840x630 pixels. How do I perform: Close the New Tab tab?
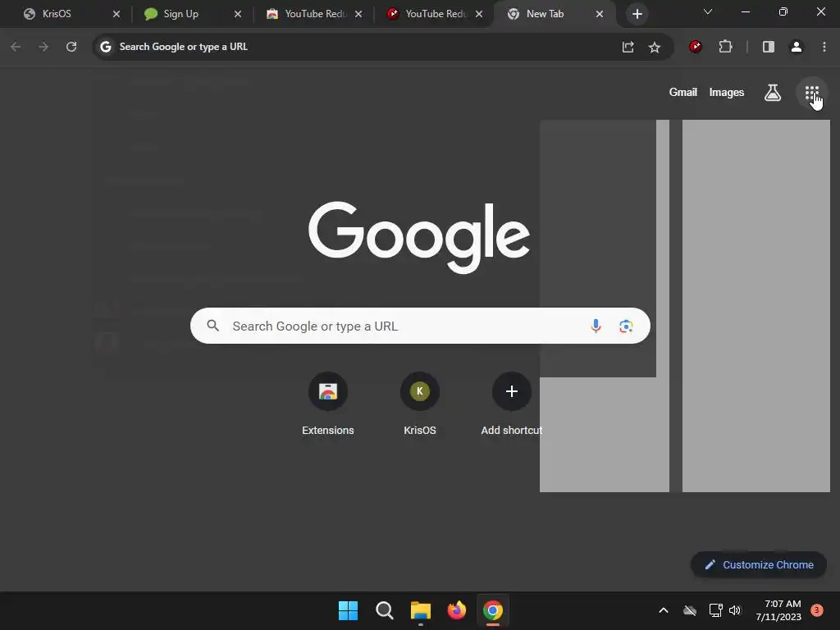tap(600, 14)
